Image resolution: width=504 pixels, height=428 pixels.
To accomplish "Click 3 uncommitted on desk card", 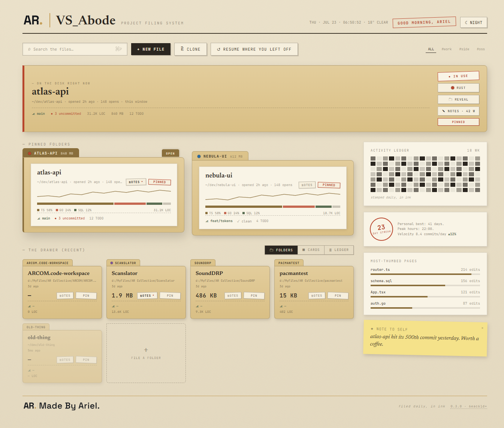I will click(66, 114).
